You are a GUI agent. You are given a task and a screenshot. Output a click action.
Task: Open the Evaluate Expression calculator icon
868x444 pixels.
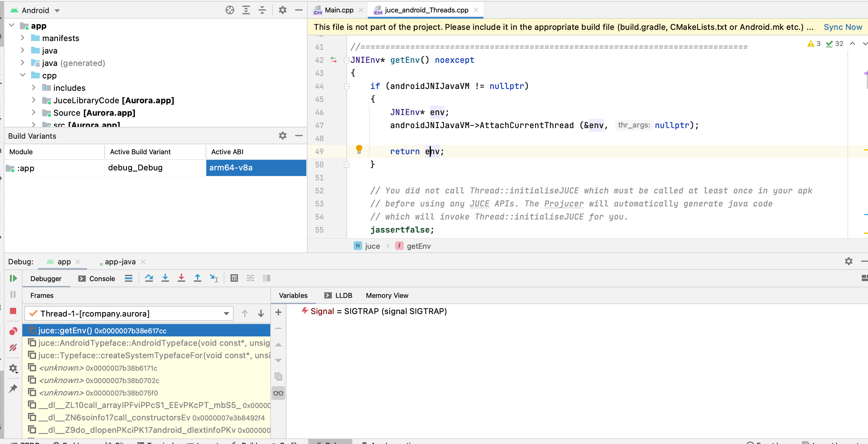pos(234,278)
